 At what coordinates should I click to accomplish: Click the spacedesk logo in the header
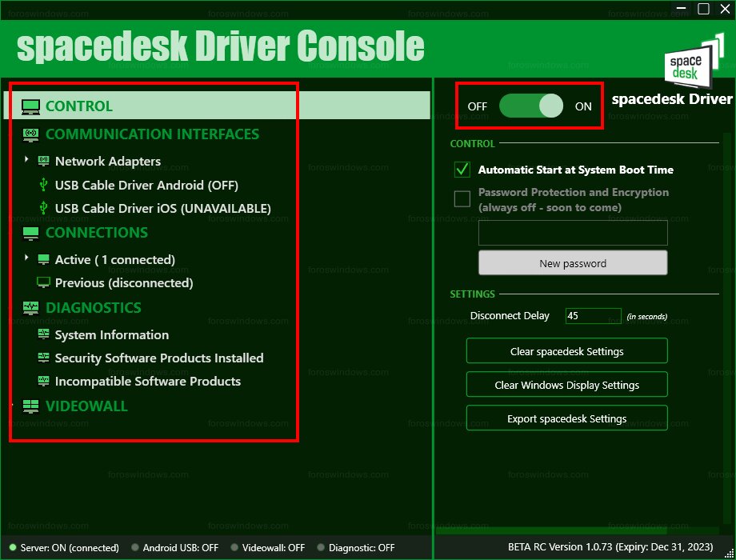pos(694,61)
